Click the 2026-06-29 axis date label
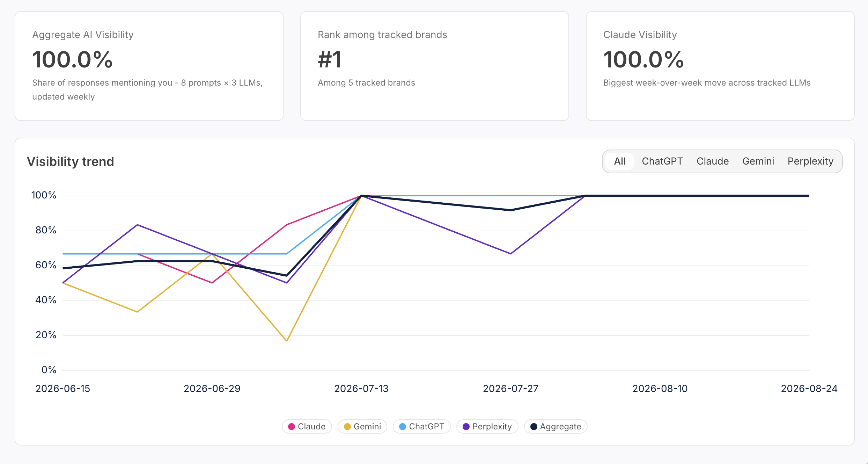Image resolution: width=868 pixels, height=464 pixels. 212,389
